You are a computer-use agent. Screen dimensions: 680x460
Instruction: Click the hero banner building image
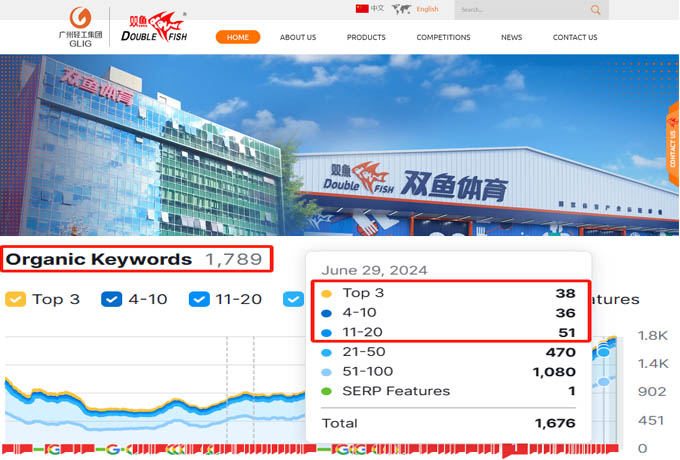click(339, 145)
